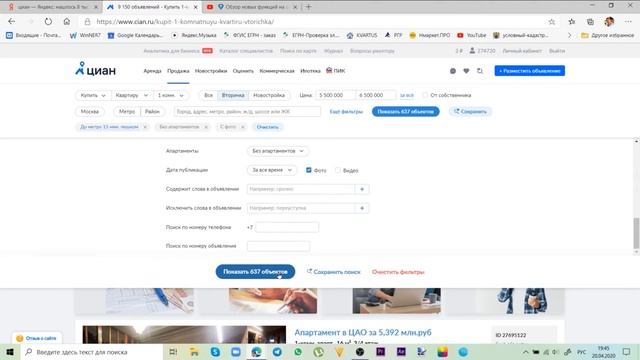Remove the С фото filter chip
The height and width of the screenshot is (360, 640).
click(x=242, y=127)
